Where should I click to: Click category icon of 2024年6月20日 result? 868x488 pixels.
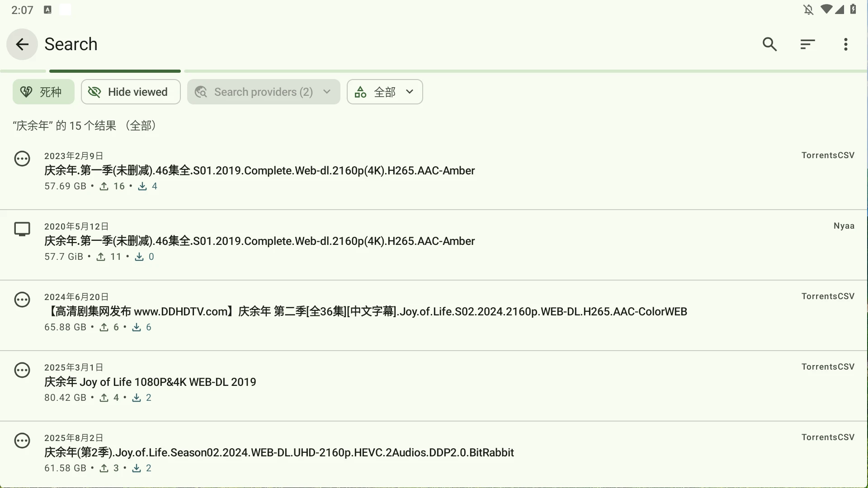(22, 300)
